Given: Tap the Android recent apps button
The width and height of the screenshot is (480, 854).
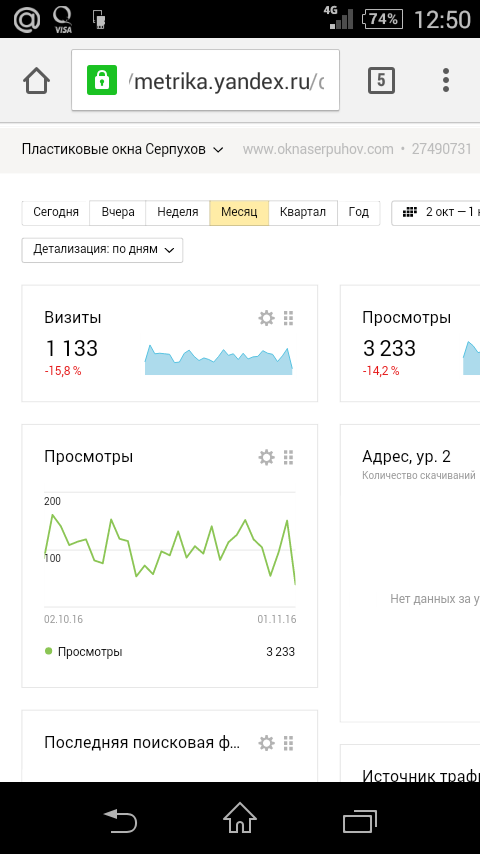Looking at the screenshot, I should coord(360,820).
